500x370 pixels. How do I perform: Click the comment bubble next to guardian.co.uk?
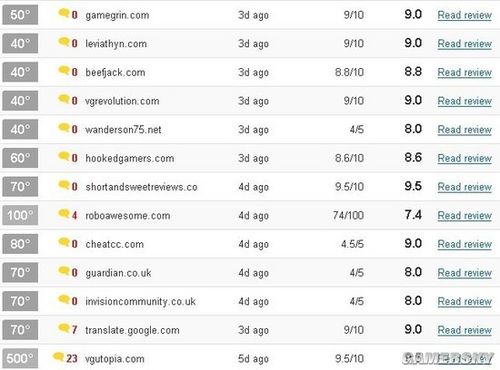pyautogui.click(x=63, y=271)
